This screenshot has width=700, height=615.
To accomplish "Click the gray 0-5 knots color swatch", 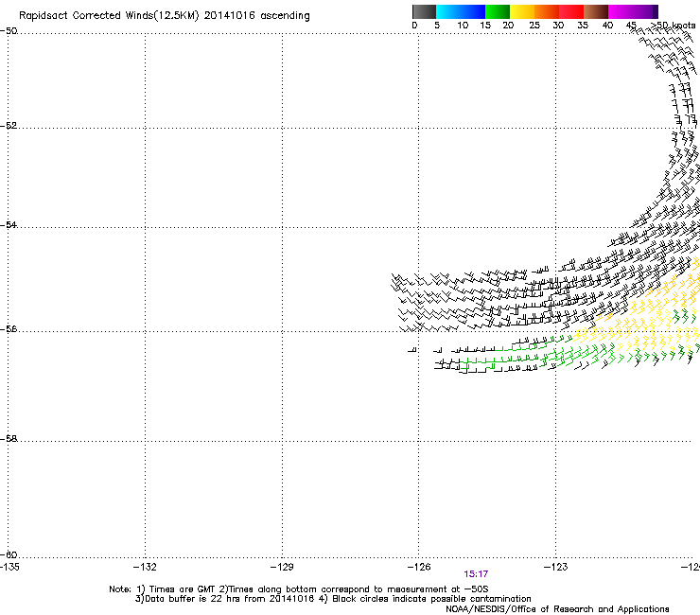I will point(424,11).
